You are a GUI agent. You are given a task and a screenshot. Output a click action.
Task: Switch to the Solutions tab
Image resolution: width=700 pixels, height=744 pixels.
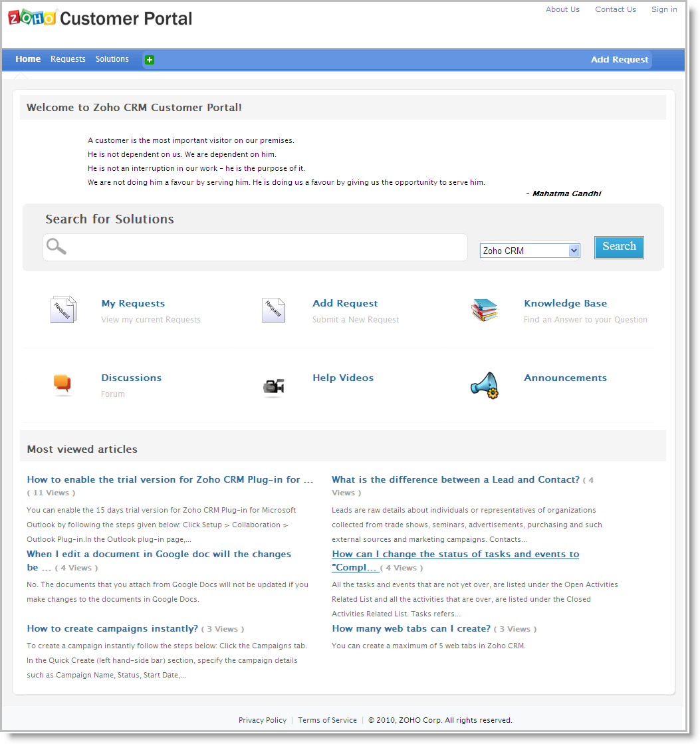[112, 59]
